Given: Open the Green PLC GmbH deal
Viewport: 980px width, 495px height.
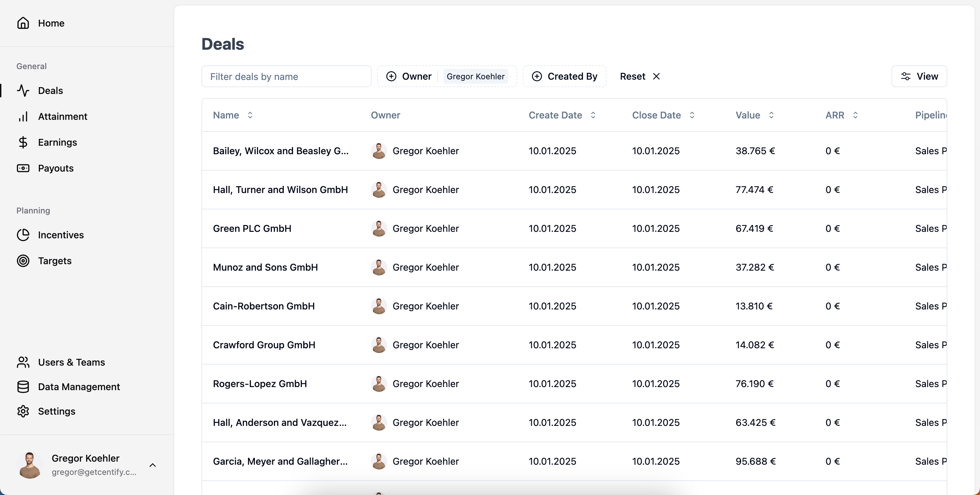Looking at the screenshot, I should pos(252,229).
